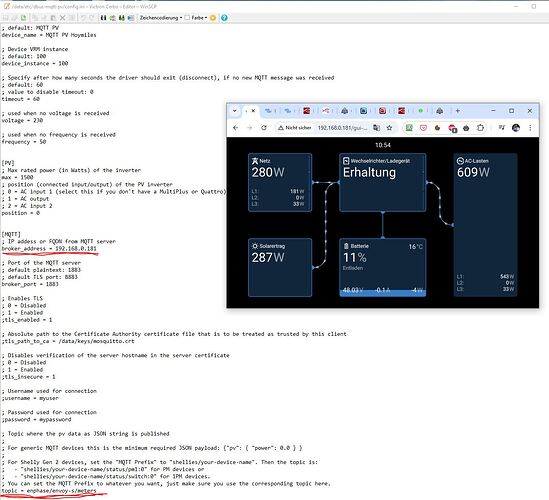Click the translate page icon in address bar

(376, 128)
